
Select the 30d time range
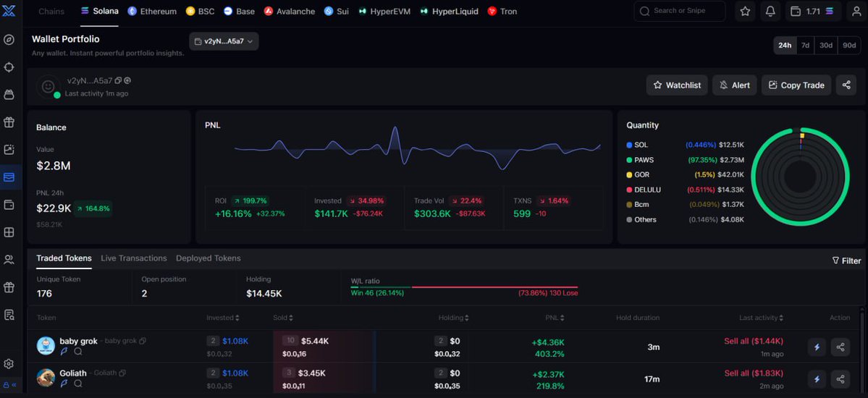click(x=826, y=46)
